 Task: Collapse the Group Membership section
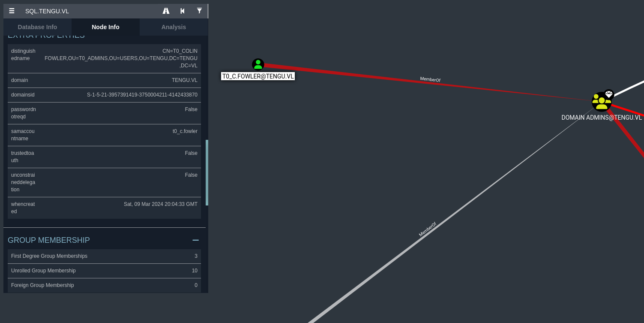point(195,240)
